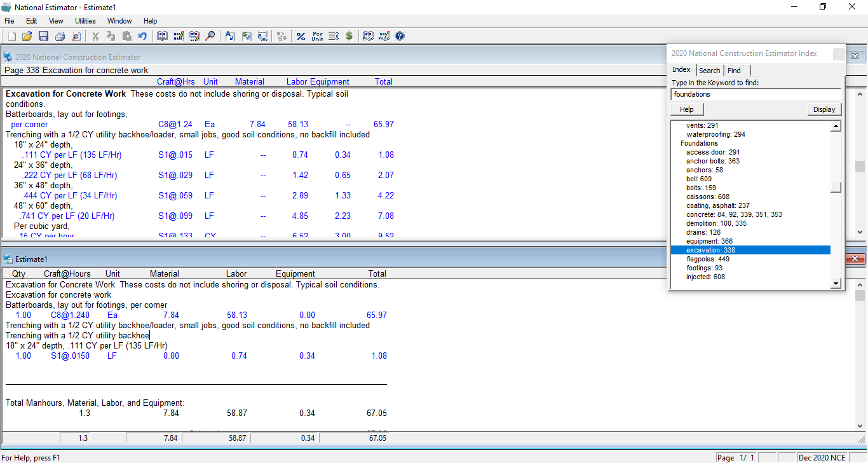Select 'waterproofing: 294' index entry

click(715, 134)
